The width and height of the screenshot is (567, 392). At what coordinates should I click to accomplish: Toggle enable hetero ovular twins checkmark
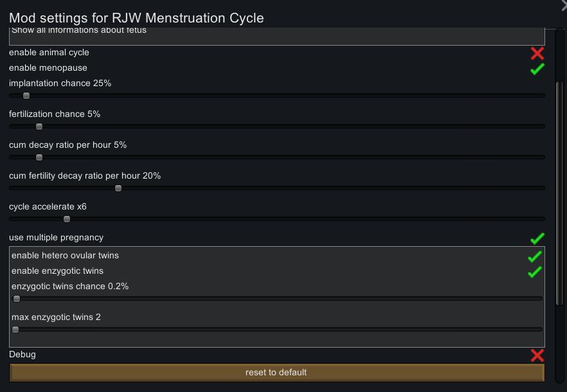tap(535, 256)
